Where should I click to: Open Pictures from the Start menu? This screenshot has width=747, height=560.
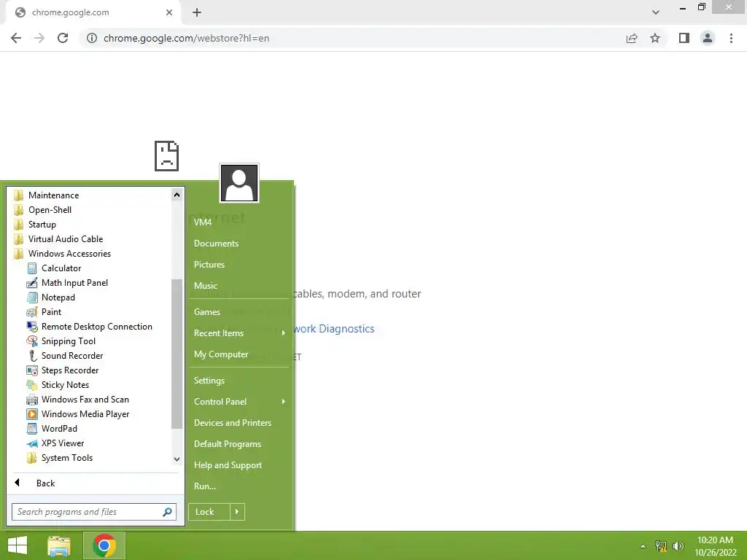coord(209,264)
